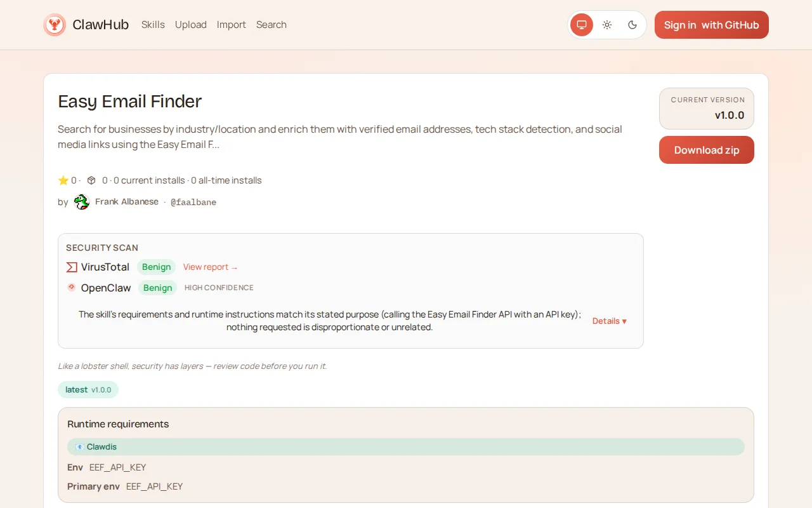Click the VirusTotal Benign badge
The image size is (812, 508).
point(157,267)
